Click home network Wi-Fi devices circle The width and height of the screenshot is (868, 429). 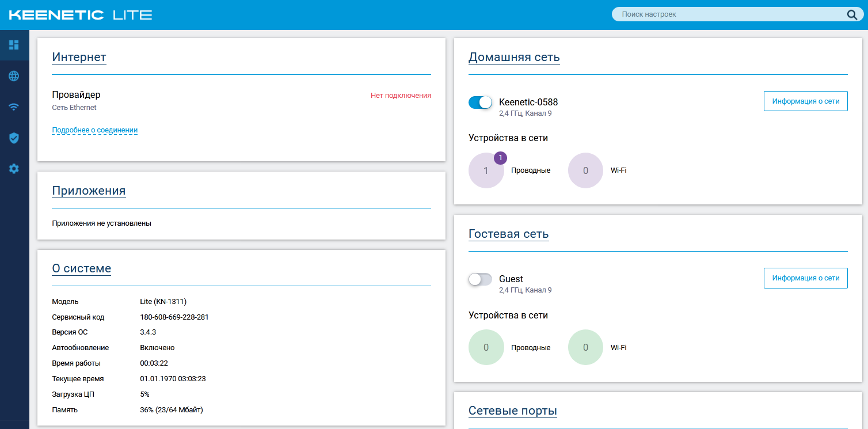point(586,170)
